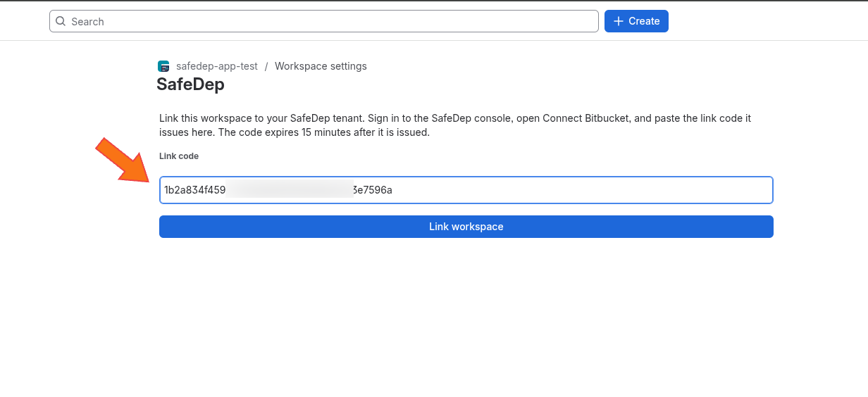Screen dimensions: 868x397
Task: Click the paragraph starting "Link this workspace"
Action: point(455,125)
